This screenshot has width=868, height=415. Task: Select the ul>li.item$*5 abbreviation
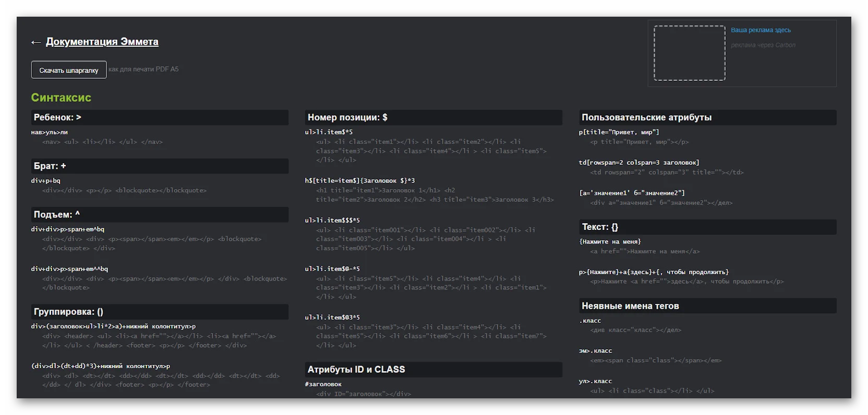pos(329,132)
